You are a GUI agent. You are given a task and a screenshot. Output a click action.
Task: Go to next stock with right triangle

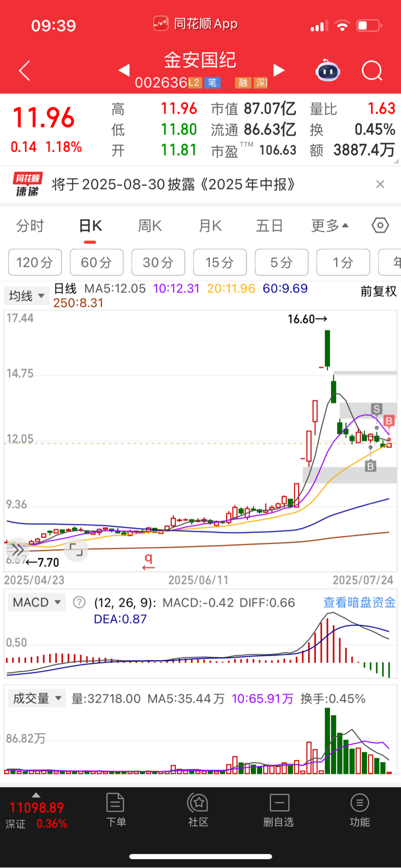click(279, 70)
